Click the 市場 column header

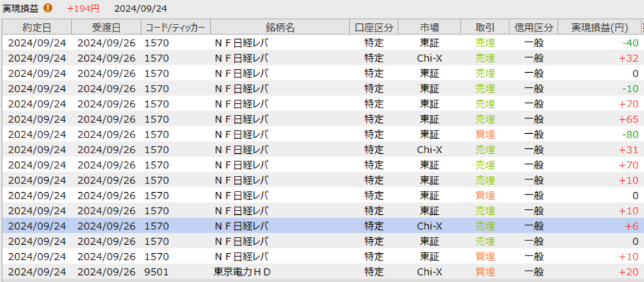point(430,28)
